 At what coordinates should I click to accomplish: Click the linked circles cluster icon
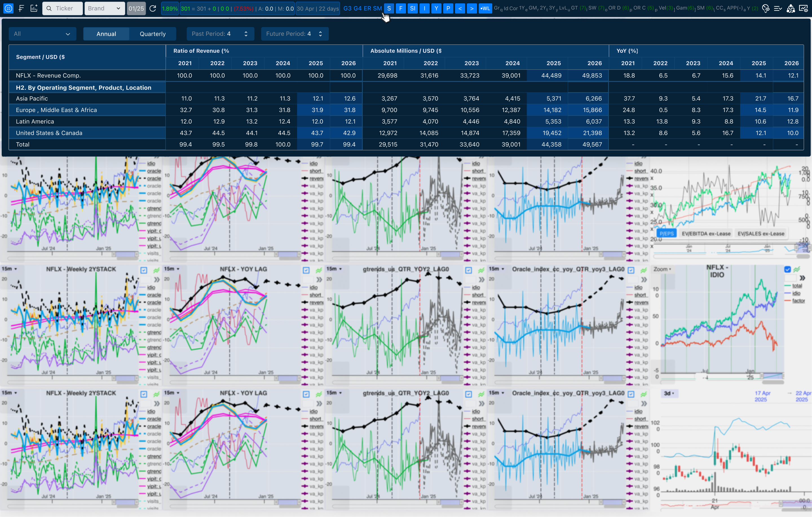coord(791,8)
